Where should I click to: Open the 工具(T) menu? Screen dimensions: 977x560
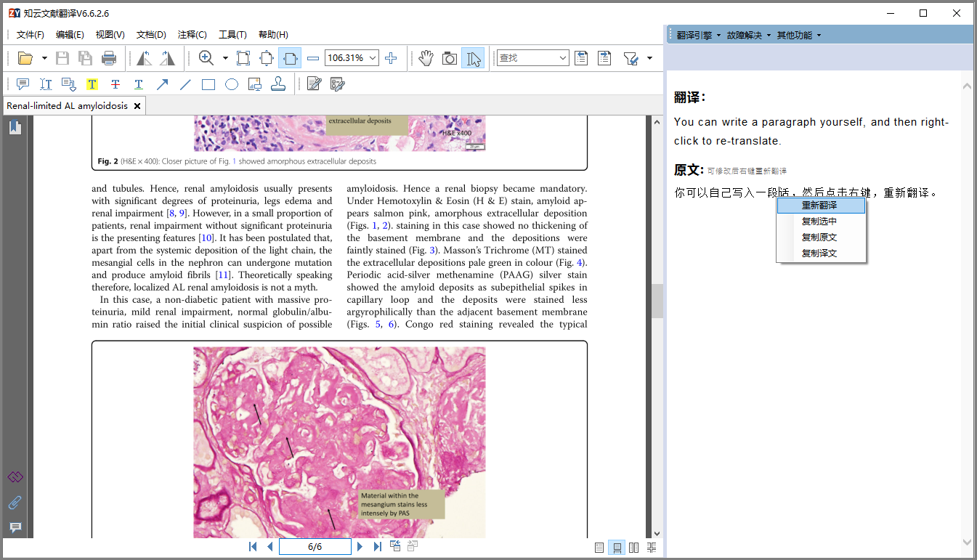(x=232, y=35)
